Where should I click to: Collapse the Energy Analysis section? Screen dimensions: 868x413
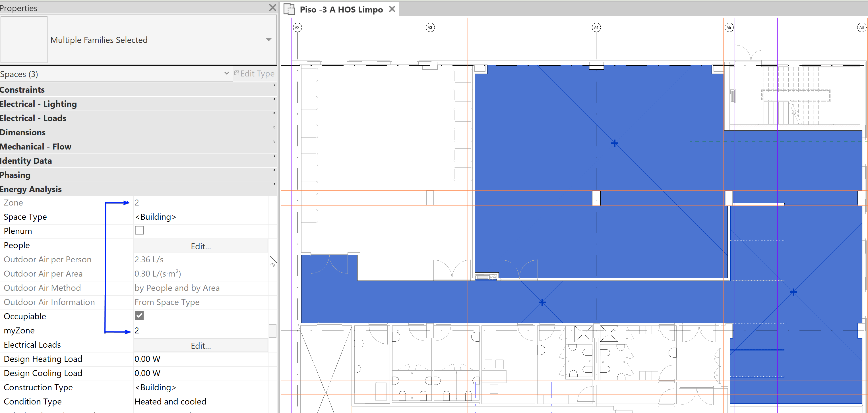274,184
